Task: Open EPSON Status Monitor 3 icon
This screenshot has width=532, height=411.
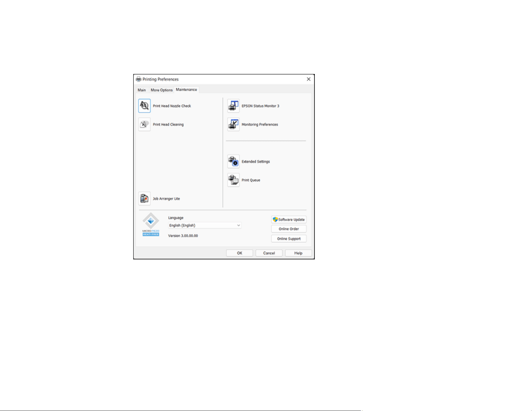Action: pos(233,106)
